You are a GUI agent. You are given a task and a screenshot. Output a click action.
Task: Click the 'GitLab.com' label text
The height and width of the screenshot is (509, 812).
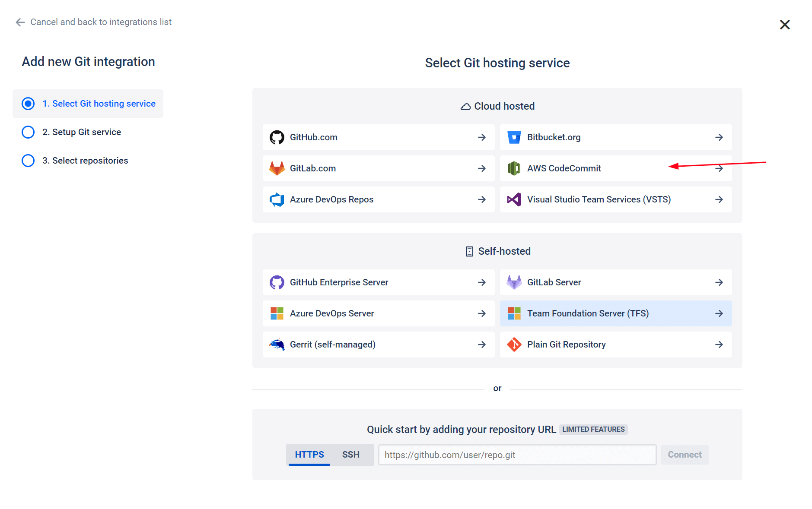(313, 168)
